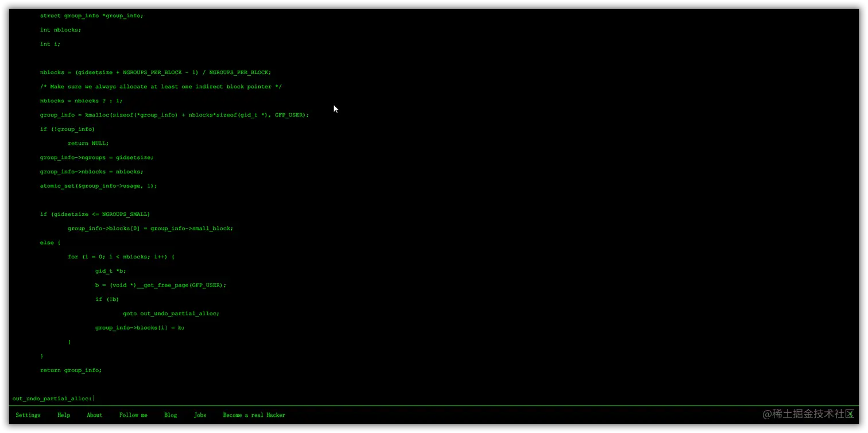Click the 'return NULL;' line
The height and width of the screenshot is (433, 868).
click(88, 144)
